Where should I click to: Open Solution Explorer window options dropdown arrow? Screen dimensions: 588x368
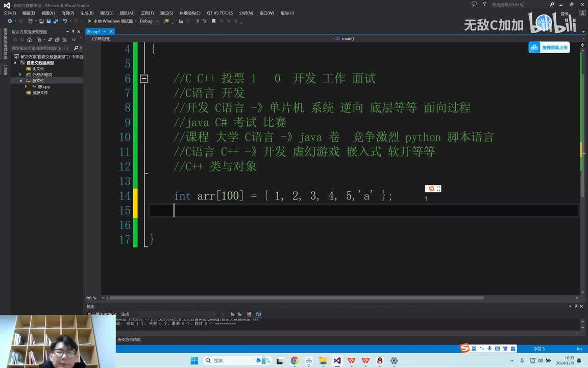click(67, 32)
